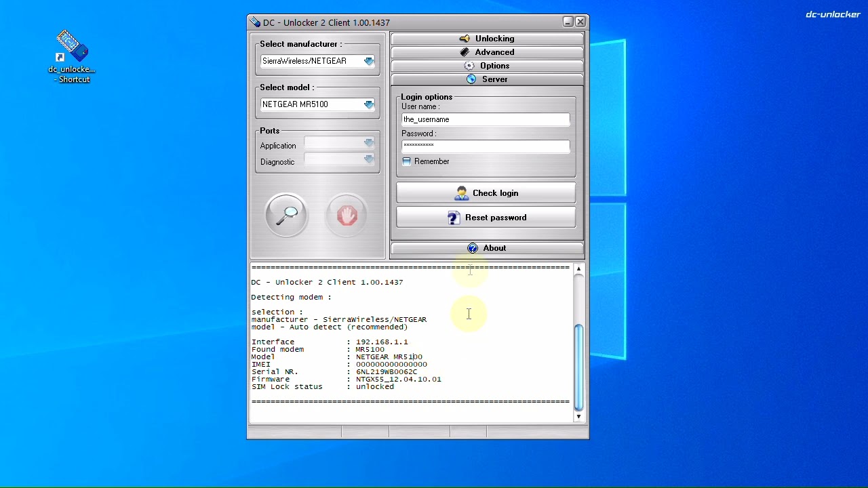Click the red stop hand button

click(347, 215)
